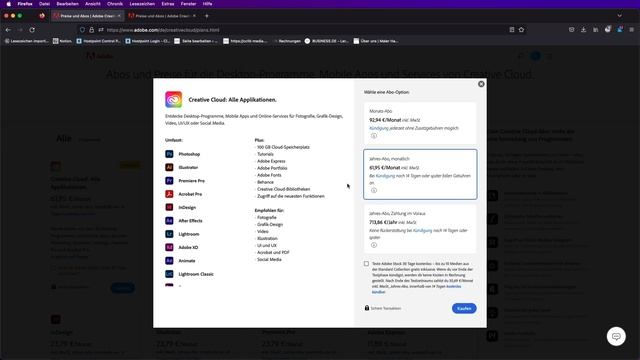The height and width of the screenshot is (360, 640).
Task: Click the Illustrator app icon
Action: [169, 167]
